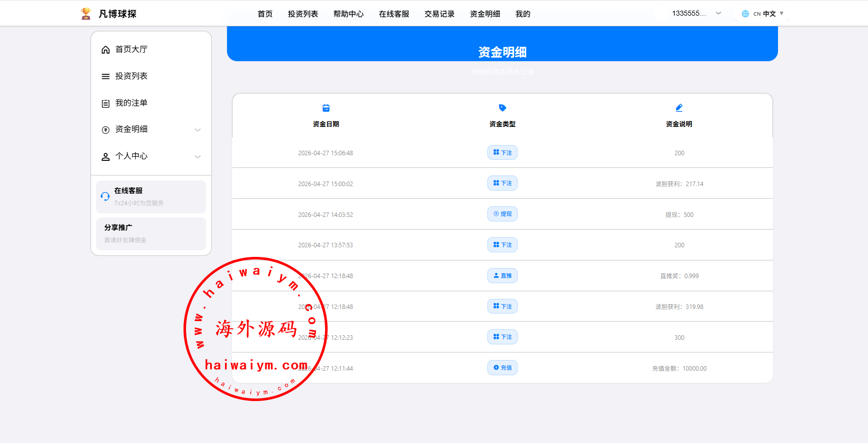The height and width of the screenshot is (443, 868).
Task: Click the headset icon for 在线客服
Action: 105,197
